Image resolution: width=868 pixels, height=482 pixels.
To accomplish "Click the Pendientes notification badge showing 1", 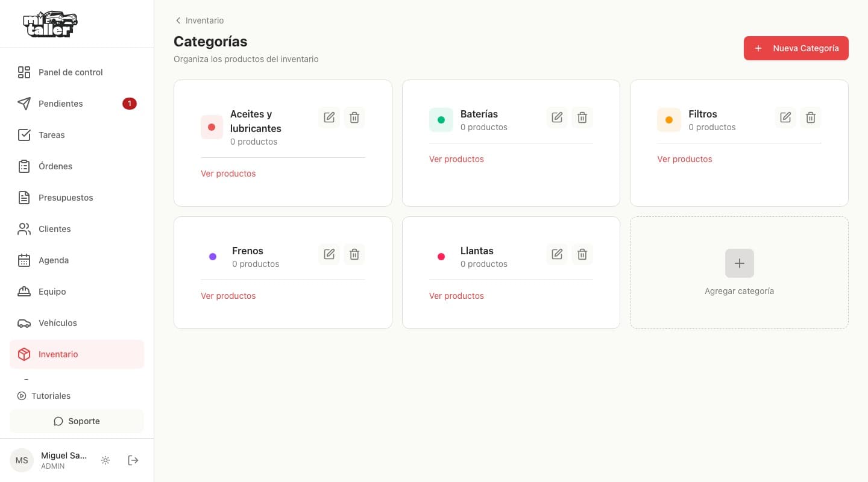I will pyautogui.click(x=130, y=104).
